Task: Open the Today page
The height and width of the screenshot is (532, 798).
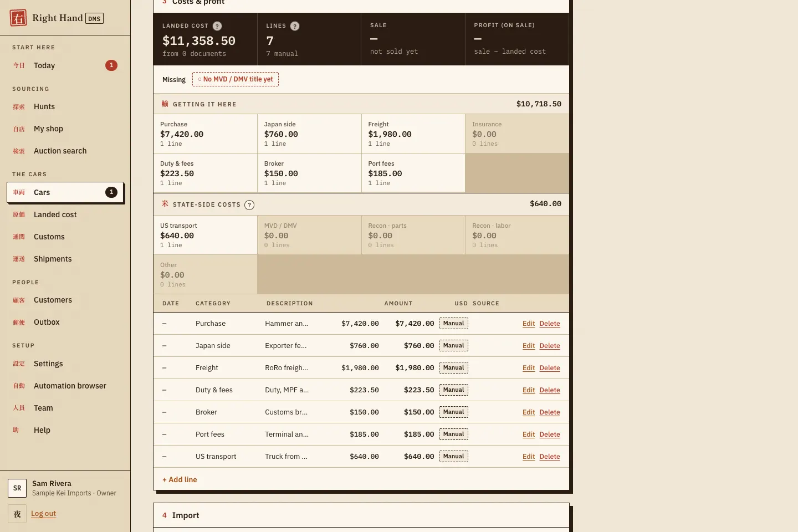Action: point(65,65)
